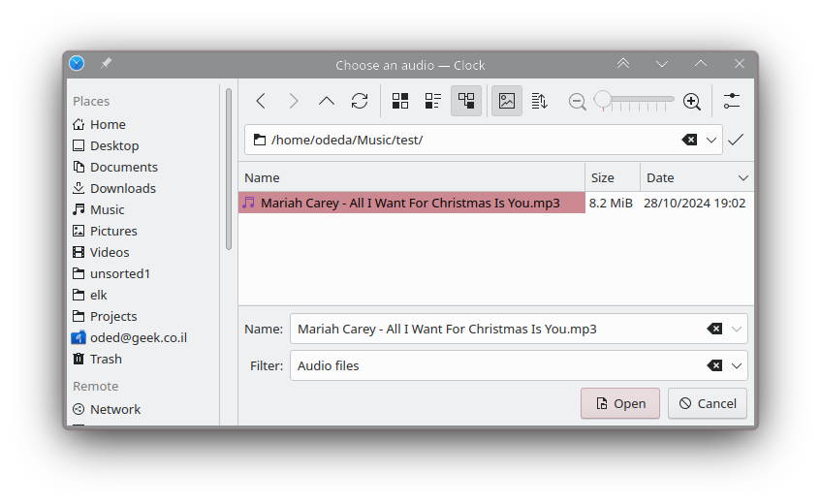
Task: Click the keep-above double chevron icon
Action: (623, 64)
